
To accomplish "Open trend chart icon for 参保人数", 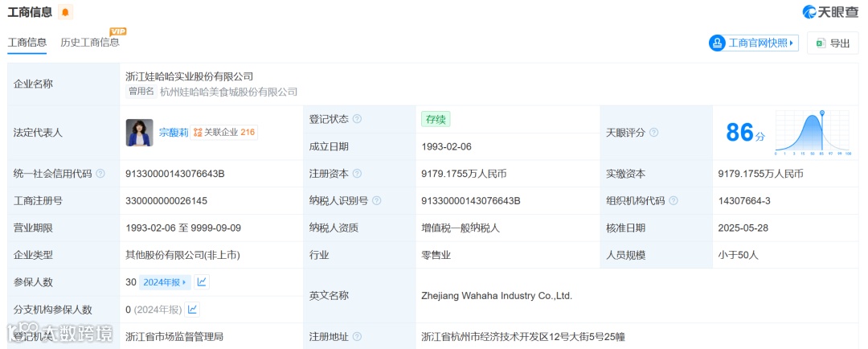I will [202, 282].
